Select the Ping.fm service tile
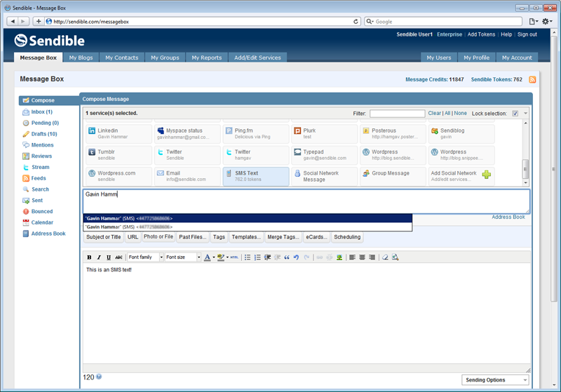This screenshot has width=561, height=392. point(256,134)
